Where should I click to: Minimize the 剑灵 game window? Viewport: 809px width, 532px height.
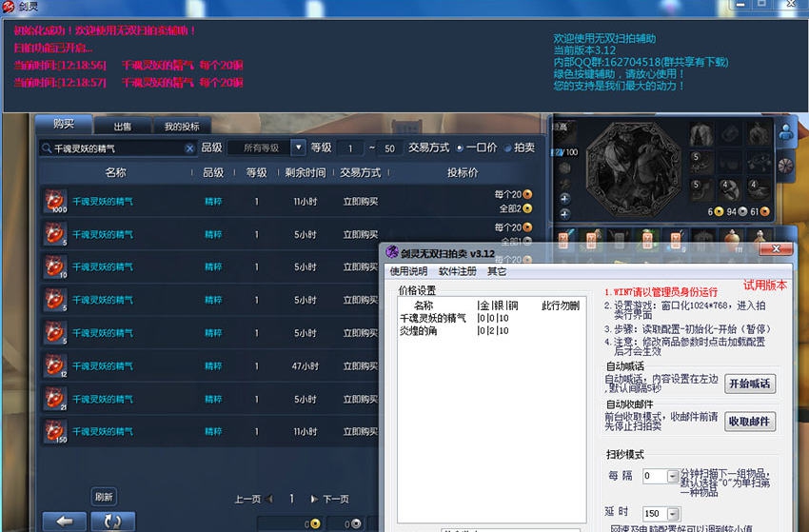tap(740, 4)
